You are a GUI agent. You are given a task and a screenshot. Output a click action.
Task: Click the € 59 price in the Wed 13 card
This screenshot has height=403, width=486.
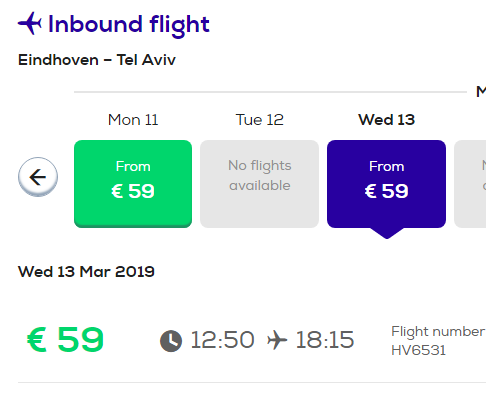tap(386, 191)
